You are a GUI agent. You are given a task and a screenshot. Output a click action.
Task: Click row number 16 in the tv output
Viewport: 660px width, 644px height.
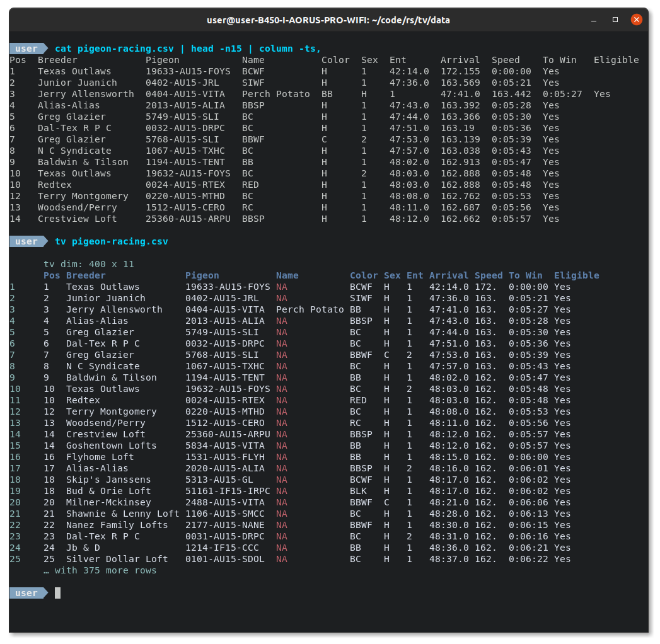coord(14,457)
